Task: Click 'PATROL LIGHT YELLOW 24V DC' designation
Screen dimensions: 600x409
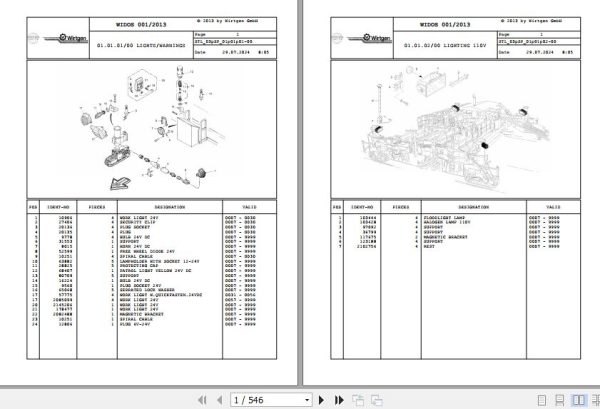Action: 155,271
